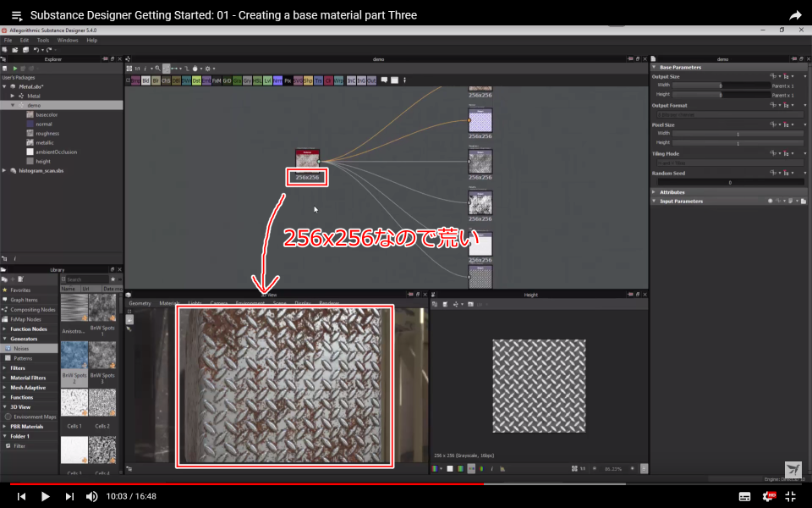Adjust the Output Size Width slider
The height and width of the screenshot is (508, 812).
(721, 86)
